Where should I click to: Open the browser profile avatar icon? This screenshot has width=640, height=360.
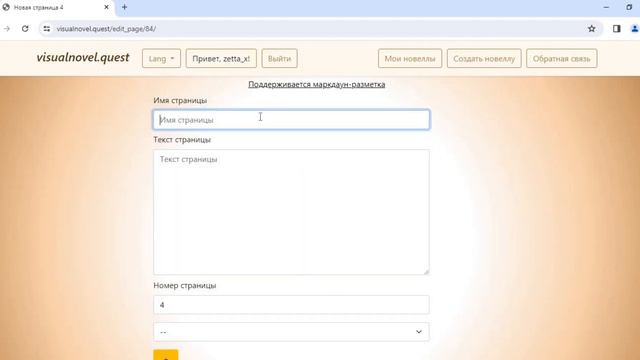[635, 29]
